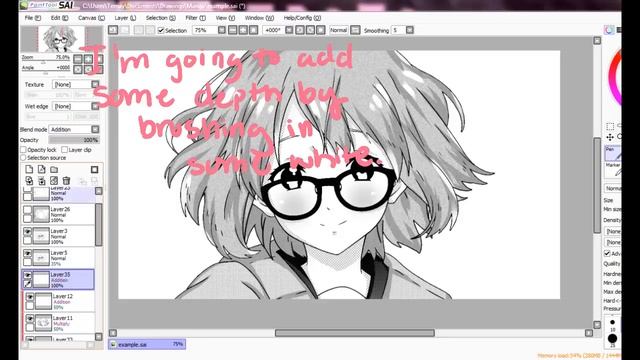Viewport: 640px width, 360px height.
Task: Enable the Opacity lock checkbox
Action: [23, 150]
